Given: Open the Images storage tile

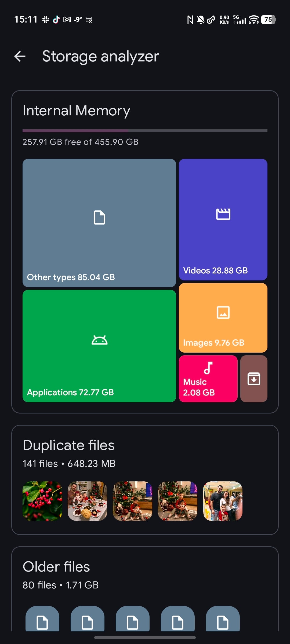Looking at the screenshot, I should (x=223, y=318).
